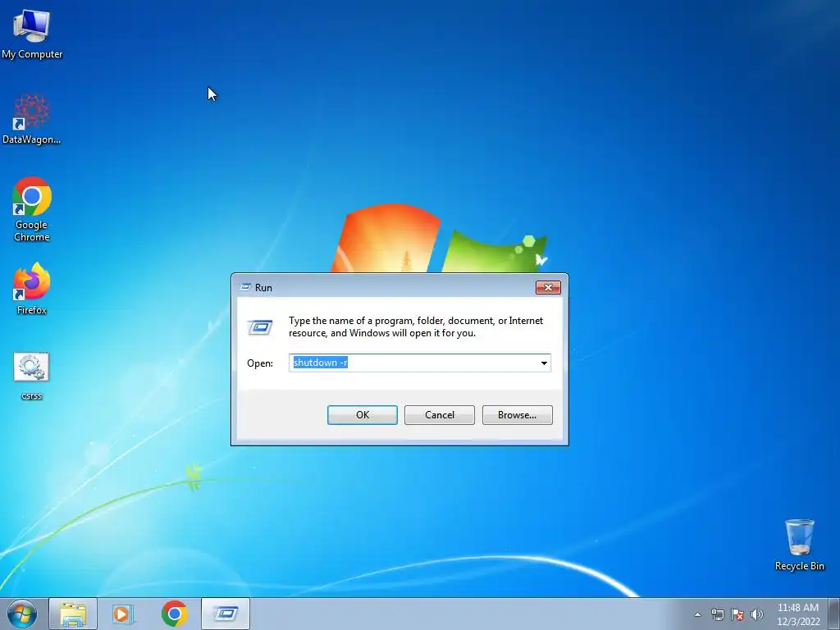Click Cancel in the Run dialog
840x630 pixels.
point(440,414)
